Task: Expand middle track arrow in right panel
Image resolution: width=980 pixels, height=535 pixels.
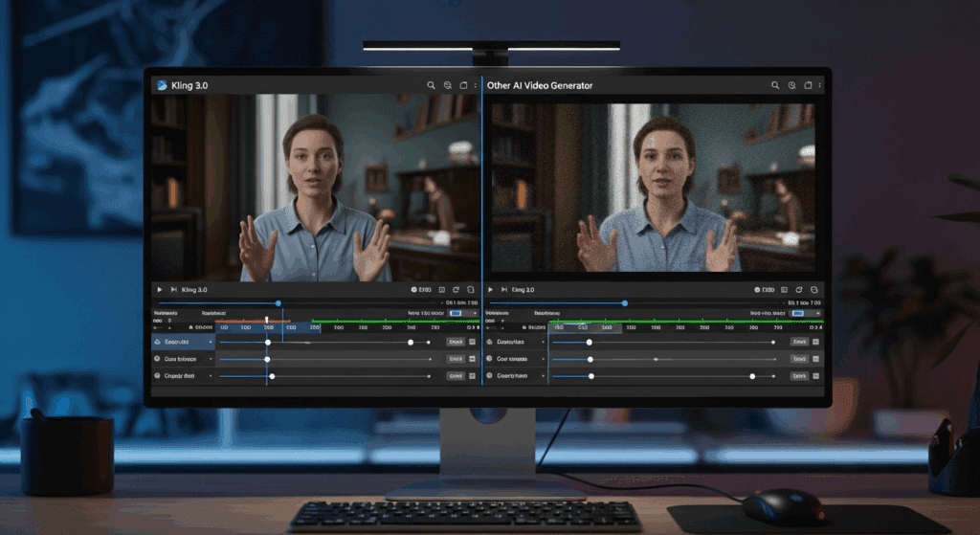Action: (x=543, y=359)
